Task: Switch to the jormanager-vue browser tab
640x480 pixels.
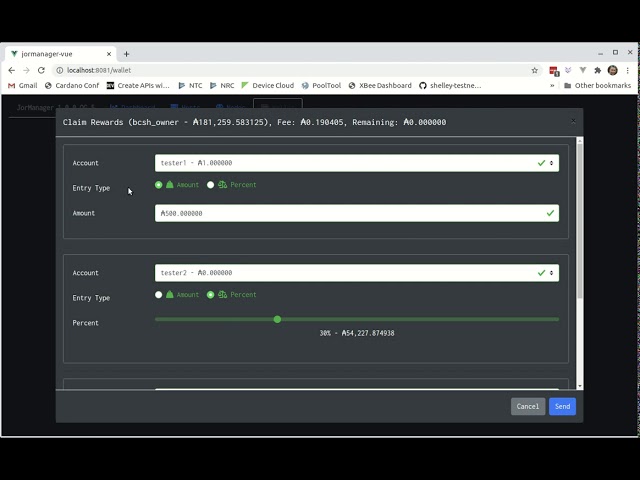Action: coord(61,54)
